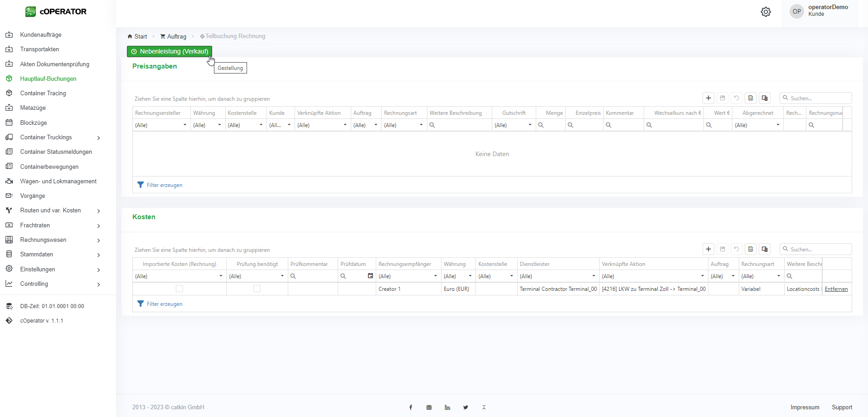The image size is (868, 417).
Task: Add a new row in Preisangaben table
Action: click(708, 98)
